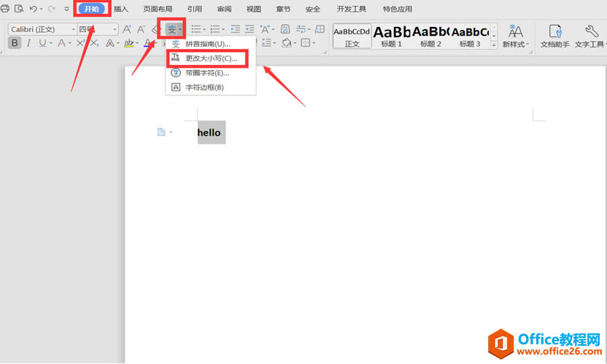The width and height of the screenshot is (607, 364).
Task: Click the Text Effects outlined A icon
Action: click(110, 43)
